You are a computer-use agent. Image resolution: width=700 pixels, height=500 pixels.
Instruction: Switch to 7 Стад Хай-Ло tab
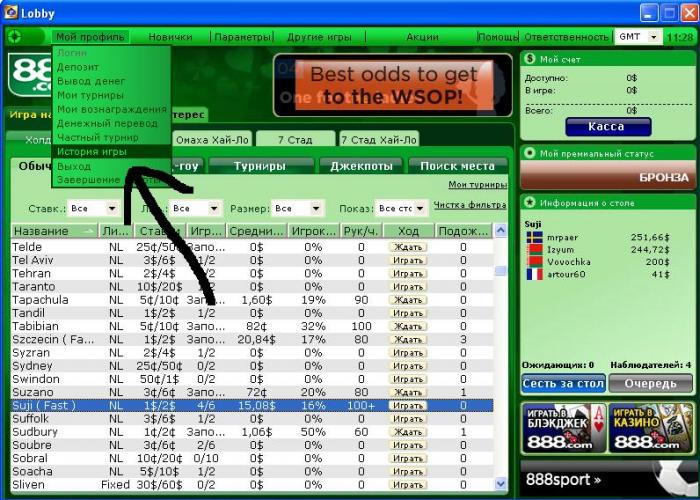pyautogui.click(x=379, y=140)
